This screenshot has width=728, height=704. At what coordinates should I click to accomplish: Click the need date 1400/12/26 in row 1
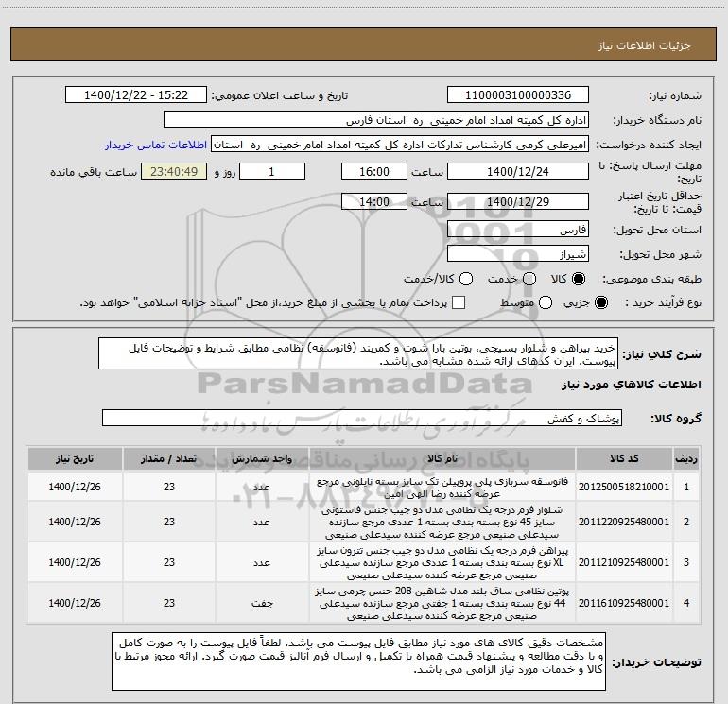click(x=75, y=487)
